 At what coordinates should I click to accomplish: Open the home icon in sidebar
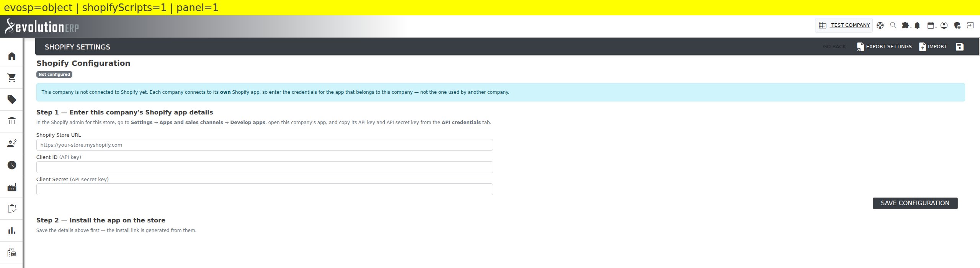pyautogui.click(x=12, y=56)
